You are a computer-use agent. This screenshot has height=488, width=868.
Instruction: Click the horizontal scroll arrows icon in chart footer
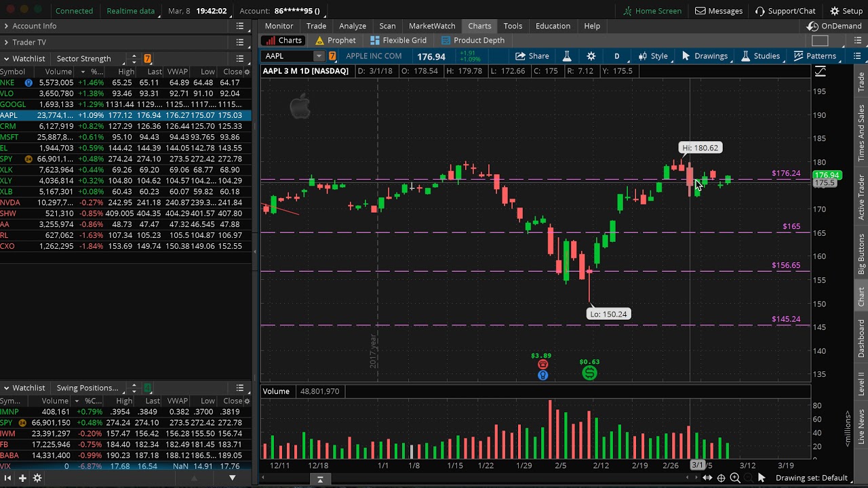[x=707, y=478]
